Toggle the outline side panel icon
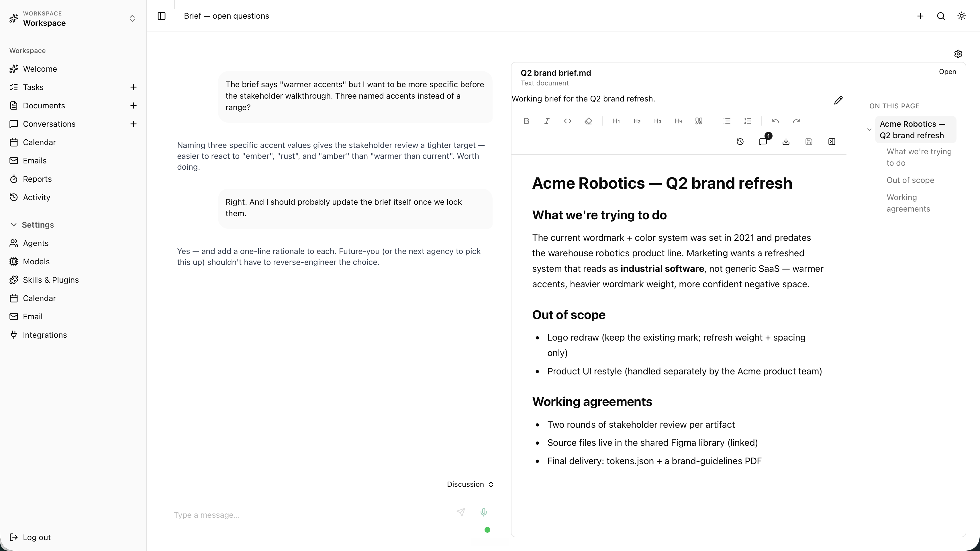This screenshot has width=980, height=551. 832,142
